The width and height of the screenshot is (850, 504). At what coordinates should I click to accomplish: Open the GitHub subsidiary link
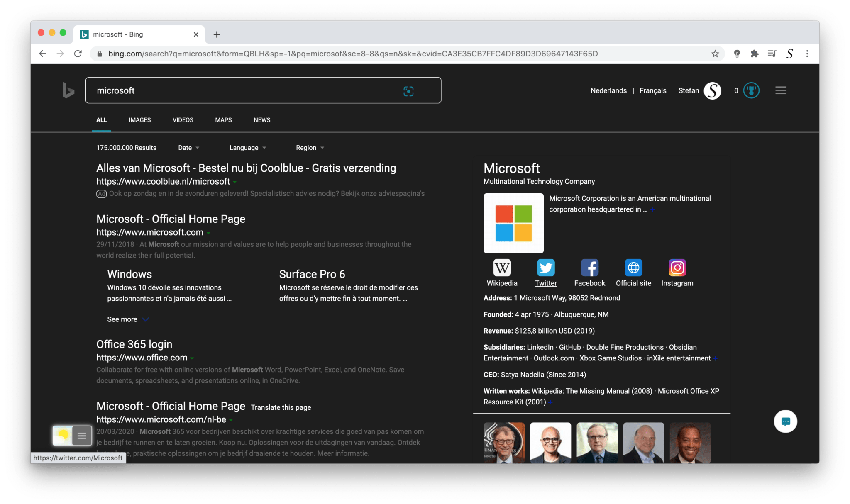[570, 347]
